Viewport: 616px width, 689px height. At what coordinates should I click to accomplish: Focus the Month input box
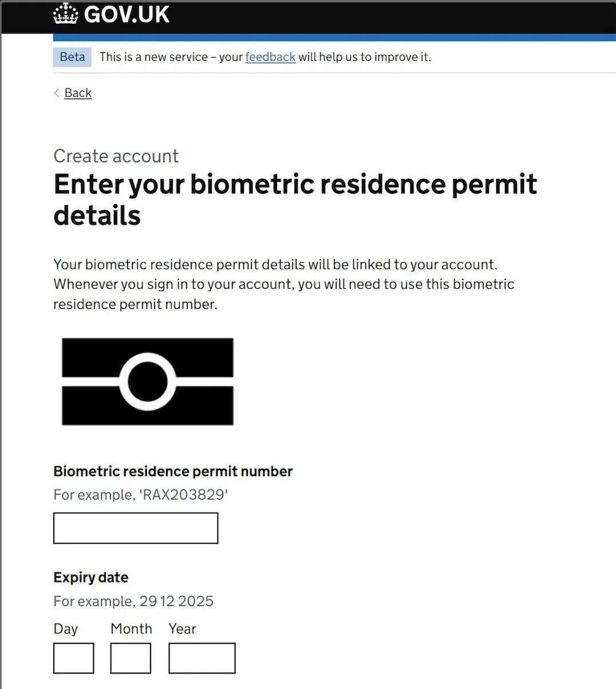[x=131, y=658]
